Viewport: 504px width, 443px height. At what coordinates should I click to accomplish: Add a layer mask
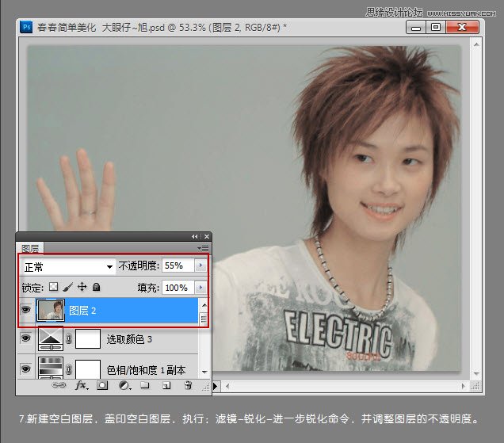pyautogui.click(x=102, y=385)
